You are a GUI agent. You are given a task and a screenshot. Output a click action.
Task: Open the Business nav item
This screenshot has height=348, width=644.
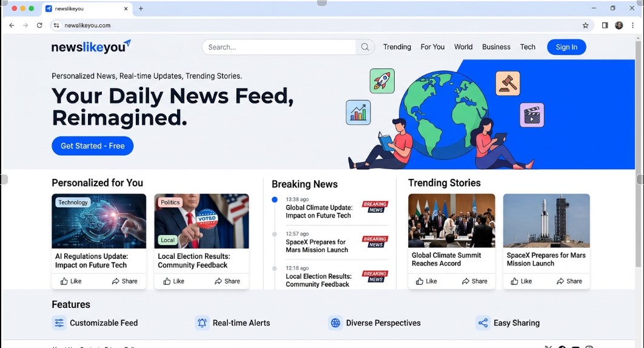pos(496,47)
